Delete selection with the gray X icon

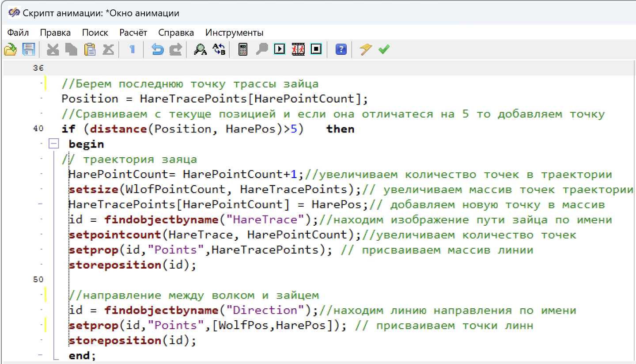pos(109,49)
